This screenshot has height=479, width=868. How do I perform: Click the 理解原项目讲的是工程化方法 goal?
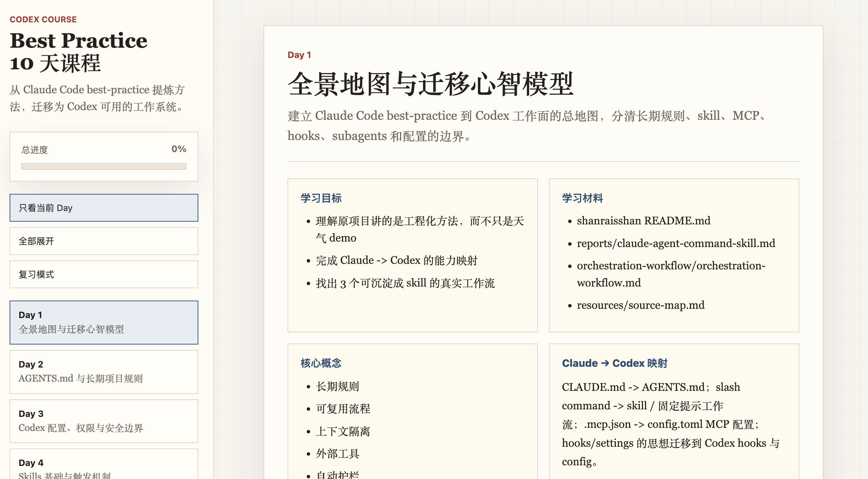[x=420, y=229]
